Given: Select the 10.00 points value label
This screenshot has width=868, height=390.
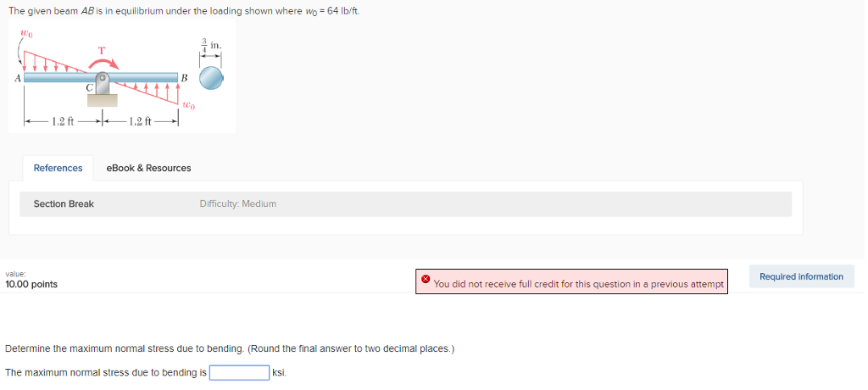Looking at the screenshot, I should (x=31, y=284).
